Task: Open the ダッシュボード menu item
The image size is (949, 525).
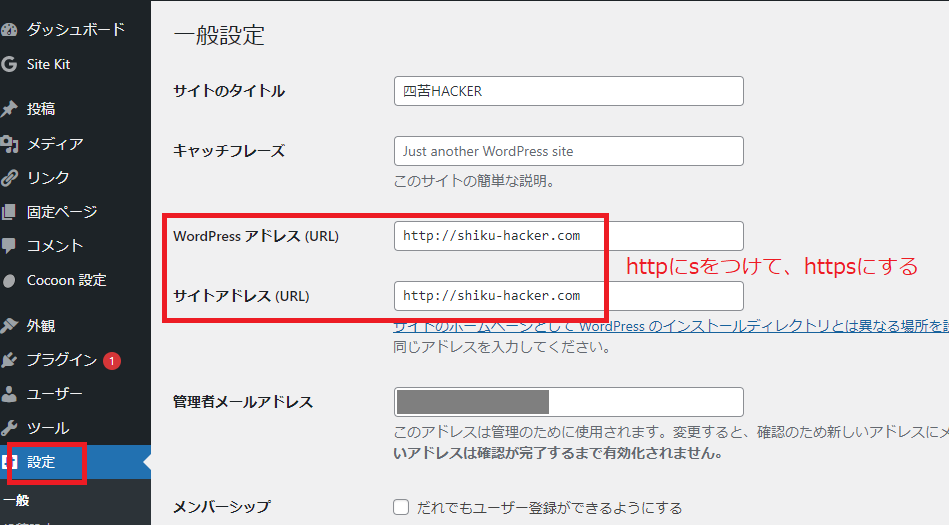Action: click(75, 30)
